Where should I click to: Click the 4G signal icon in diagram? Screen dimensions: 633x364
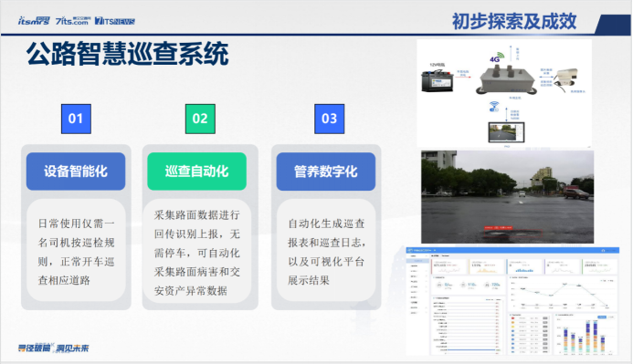click(497, 57)
